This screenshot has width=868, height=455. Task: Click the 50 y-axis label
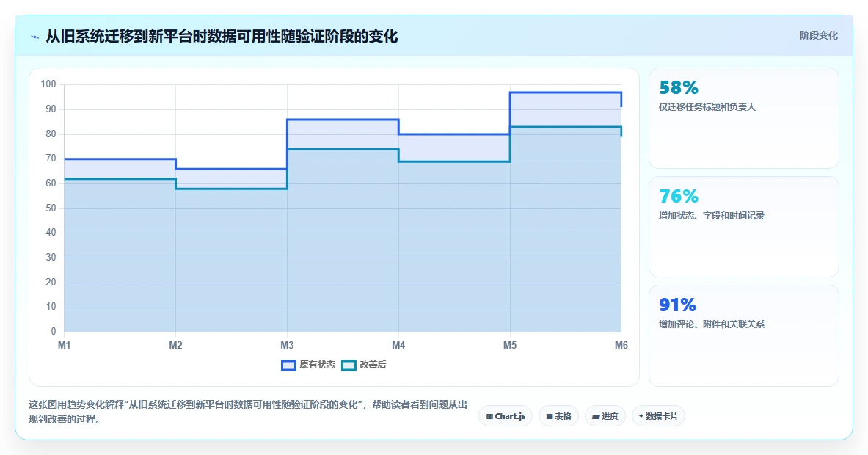[51, 208]
